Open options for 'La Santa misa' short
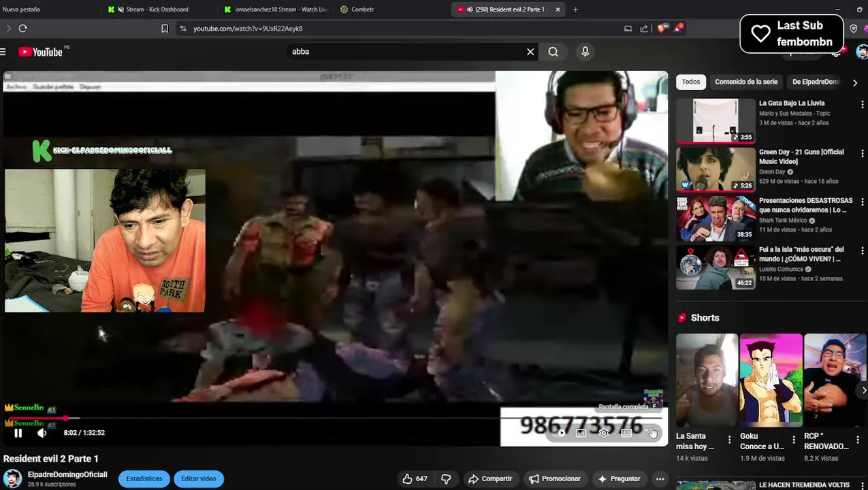This screenshot has height=490, width=868. (729, 440)
